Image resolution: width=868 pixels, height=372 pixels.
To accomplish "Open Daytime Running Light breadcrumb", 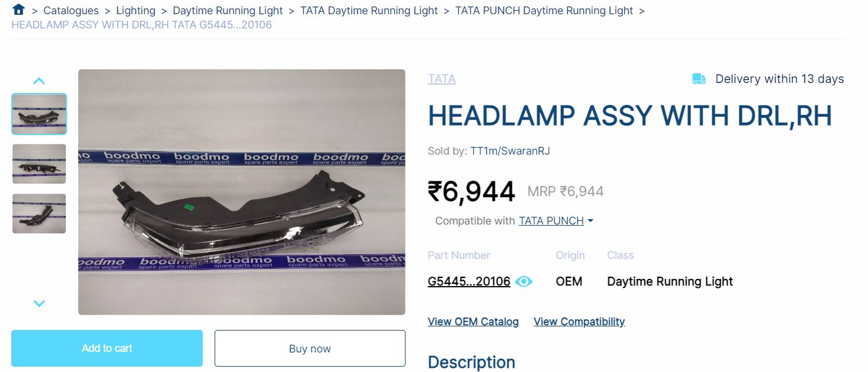I will 228,11.
